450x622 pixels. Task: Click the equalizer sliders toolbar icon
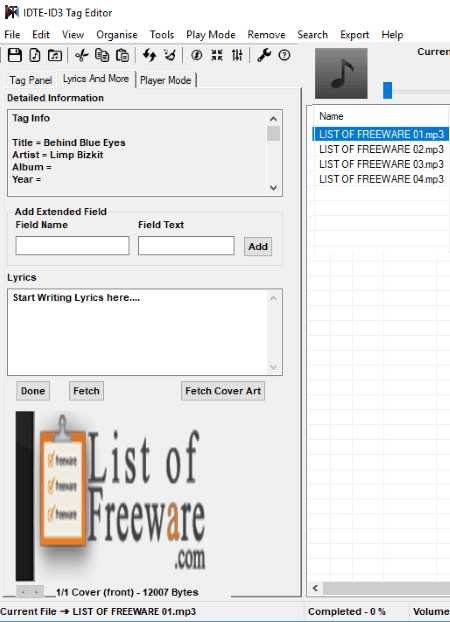(237, 55)
